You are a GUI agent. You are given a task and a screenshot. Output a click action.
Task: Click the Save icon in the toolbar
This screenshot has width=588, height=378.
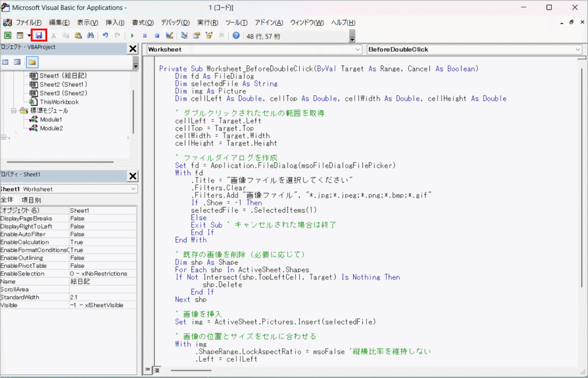click(x=39, y=36)
